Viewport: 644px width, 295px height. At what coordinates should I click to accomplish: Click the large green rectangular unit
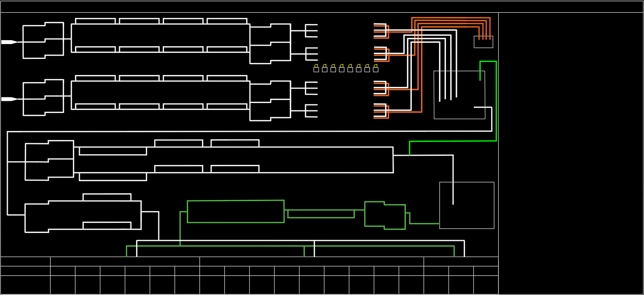[x=236, y=212]
